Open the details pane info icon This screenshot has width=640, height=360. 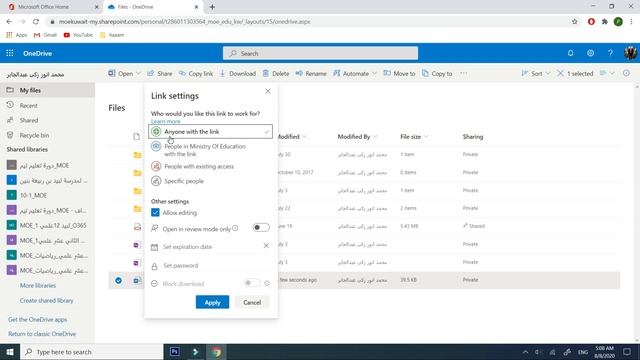627,73
